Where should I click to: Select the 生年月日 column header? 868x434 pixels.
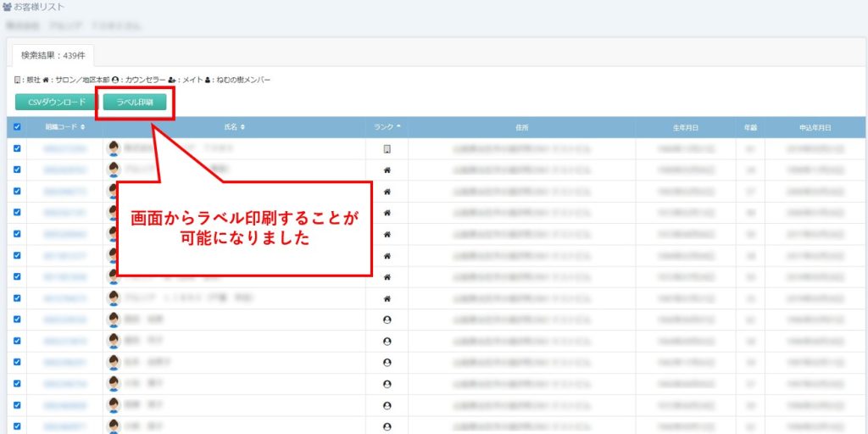(x=685, y=127)
